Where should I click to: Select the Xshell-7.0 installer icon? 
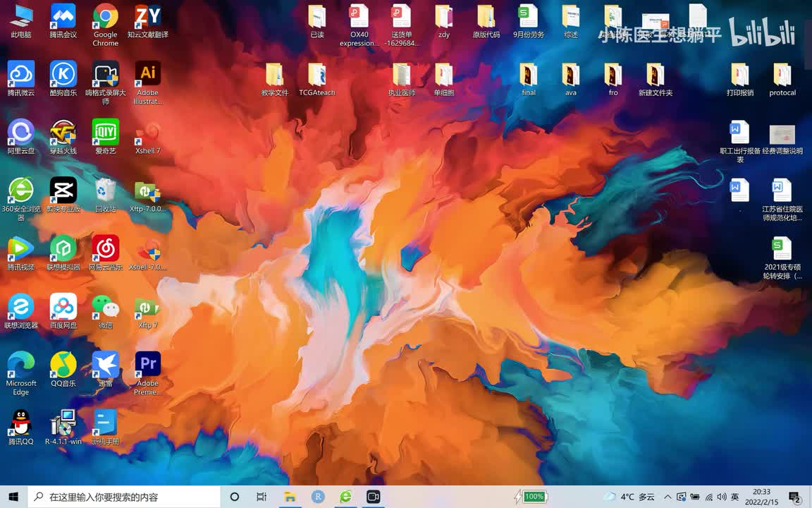[x=148, y=253]
